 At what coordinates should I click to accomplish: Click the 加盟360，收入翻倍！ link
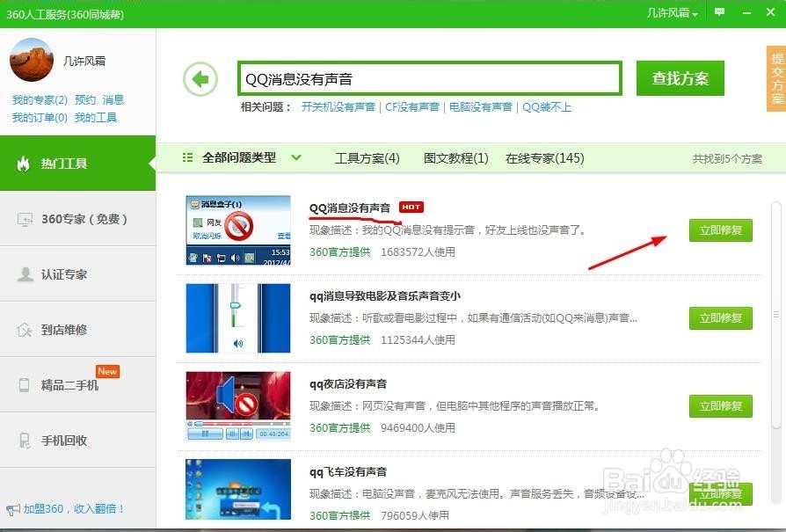(74, 509)
